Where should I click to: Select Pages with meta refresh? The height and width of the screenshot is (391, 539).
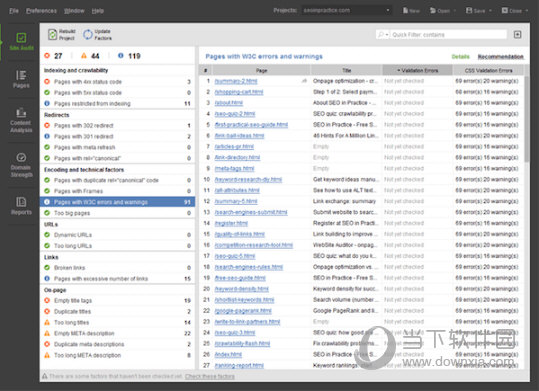pyautogui.click(x=118, y=147)
